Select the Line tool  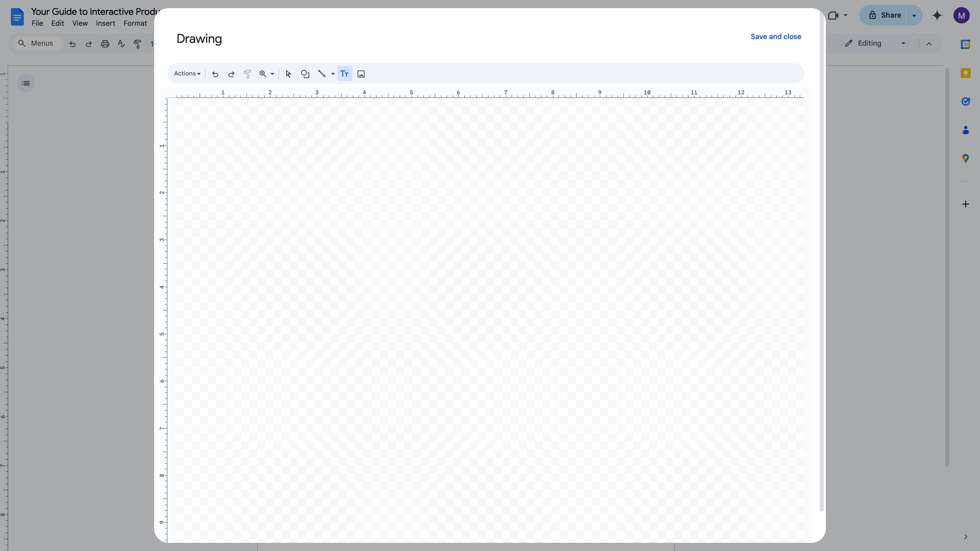[322, 74]
